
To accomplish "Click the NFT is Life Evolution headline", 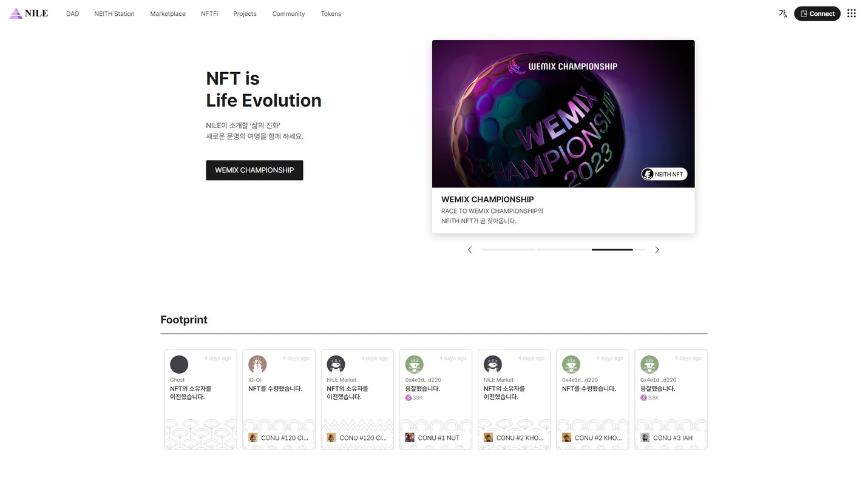I will click(x=263, y=89).
